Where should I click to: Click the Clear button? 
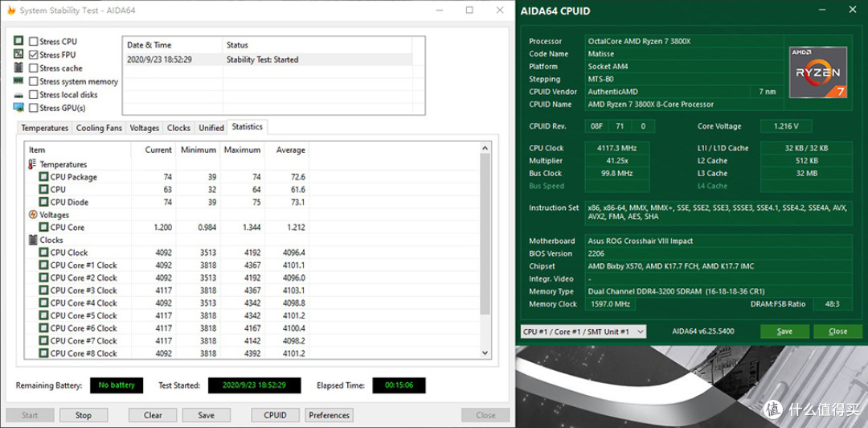[x=153, y=415]
